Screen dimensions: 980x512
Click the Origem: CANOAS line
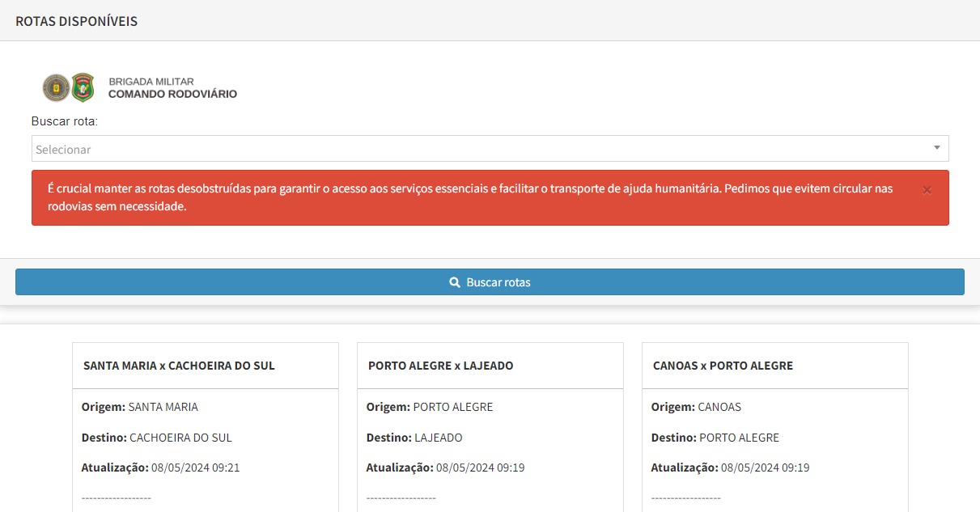point(696,407)
